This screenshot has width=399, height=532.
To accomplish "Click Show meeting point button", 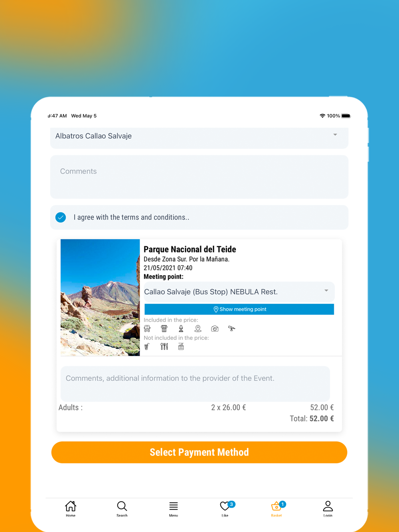I will coord(239,309).
